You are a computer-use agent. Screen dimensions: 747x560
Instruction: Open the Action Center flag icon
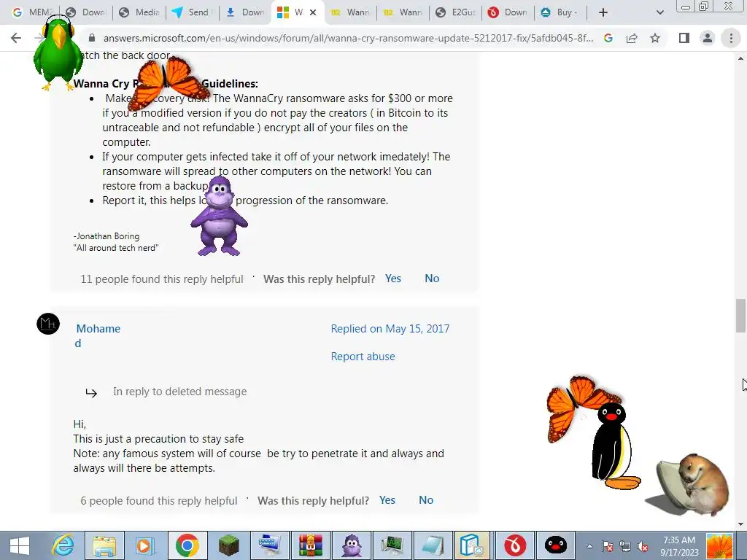click(608, 546)
